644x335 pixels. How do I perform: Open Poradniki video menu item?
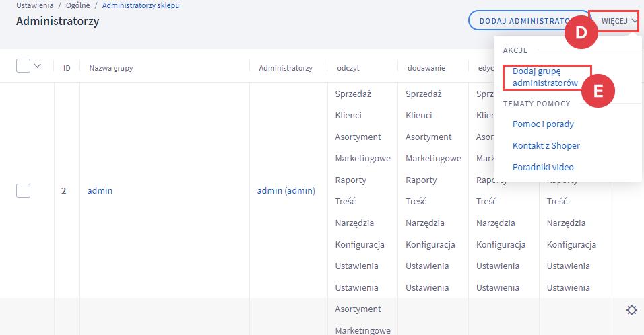[543, 167]
